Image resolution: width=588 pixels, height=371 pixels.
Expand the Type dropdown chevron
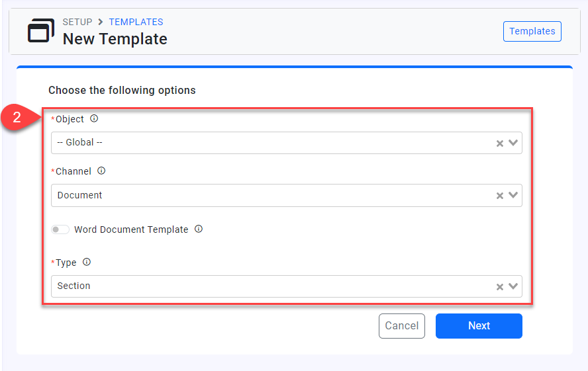click(513, 287)
